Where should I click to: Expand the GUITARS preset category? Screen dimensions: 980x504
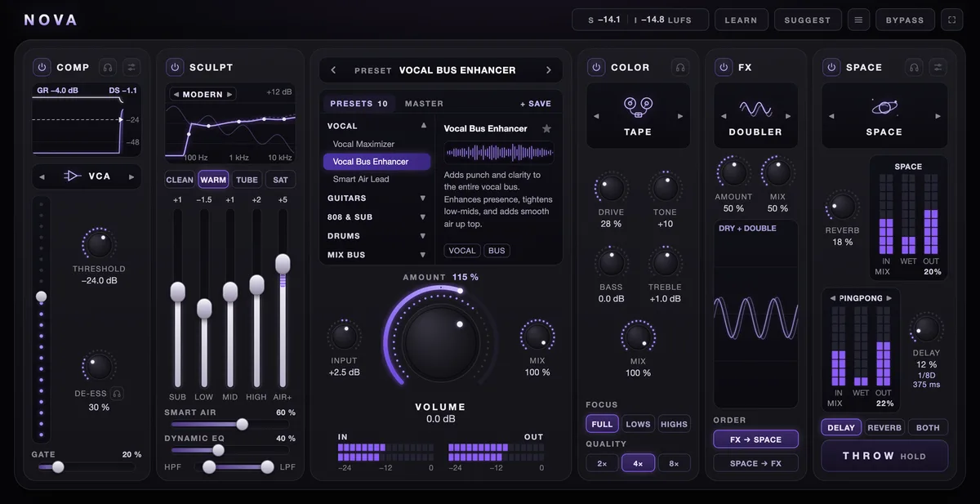pyautogui.click(x=423, y=198)
